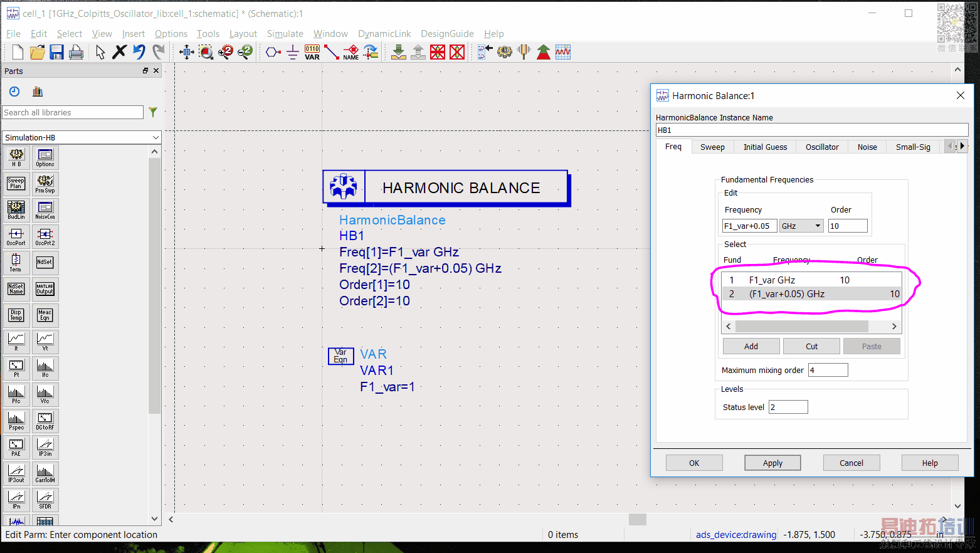The image size is (980, 553).
Task: Save the schematic with the floppy icon
Action: [56, 52]
